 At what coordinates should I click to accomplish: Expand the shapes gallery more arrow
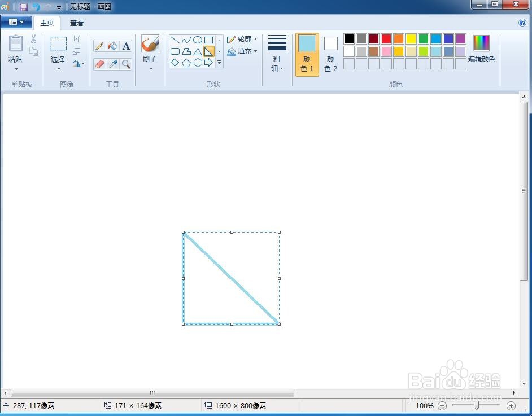220,63
